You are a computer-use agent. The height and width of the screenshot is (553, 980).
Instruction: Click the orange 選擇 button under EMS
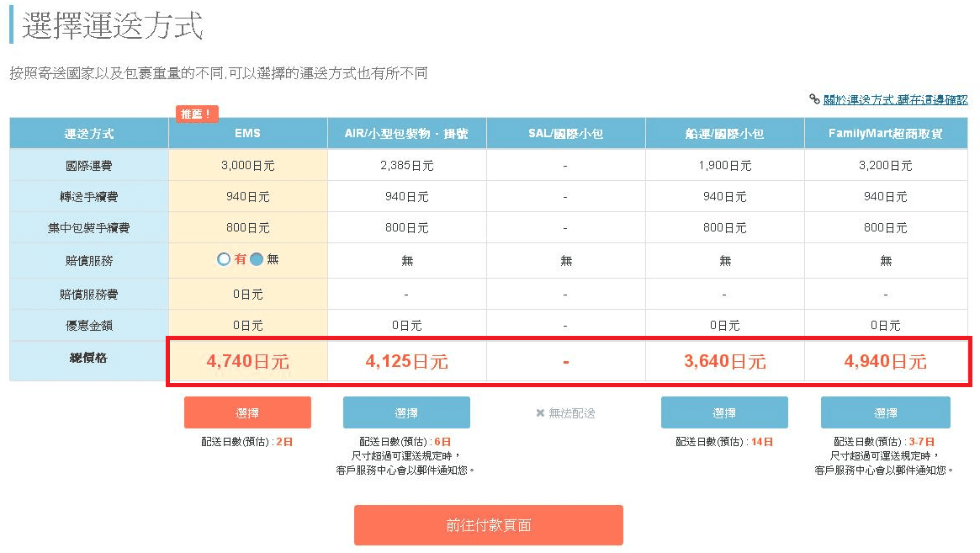247,413
